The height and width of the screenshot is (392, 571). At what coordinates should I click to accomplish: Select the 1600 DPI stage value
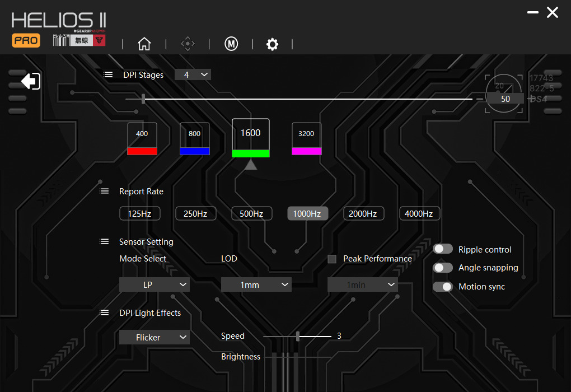tap(251, 133)
